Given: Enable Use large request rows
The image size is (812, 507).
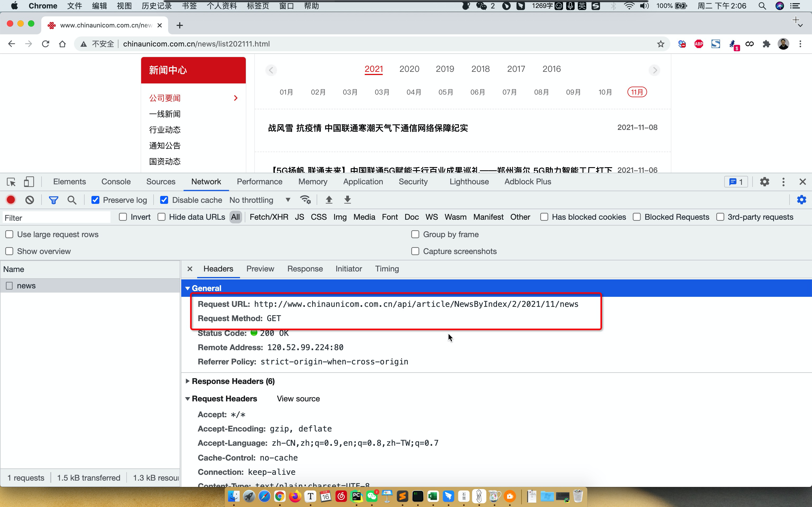Looking at the screenshot, I should click(10, 234).
